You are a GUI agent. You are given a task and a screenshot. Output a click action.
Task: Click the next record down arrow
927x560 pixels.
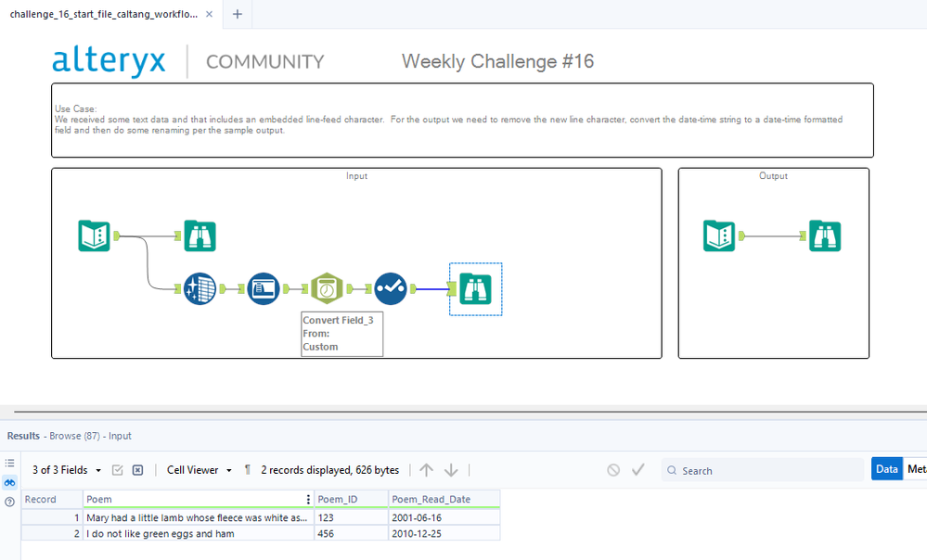(451, 470)
